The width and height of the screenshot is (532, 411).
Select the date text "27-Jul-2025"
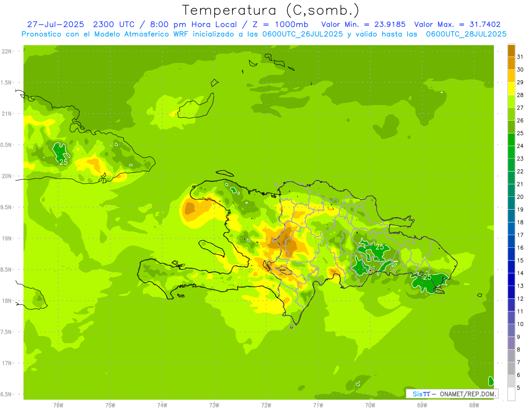[57, 24]
